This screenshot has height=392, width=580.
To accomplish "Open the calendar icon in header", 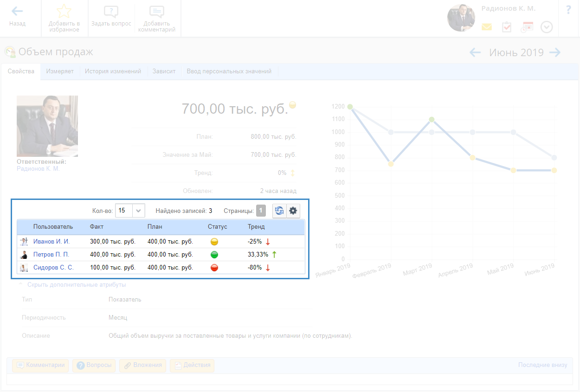I will point(527,27).
